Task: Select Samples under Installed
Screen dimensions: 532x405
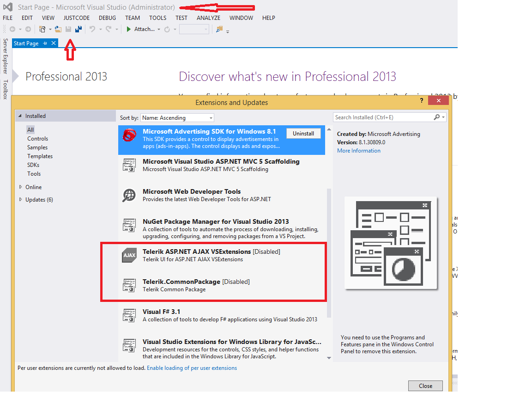Action: (37, 147)
